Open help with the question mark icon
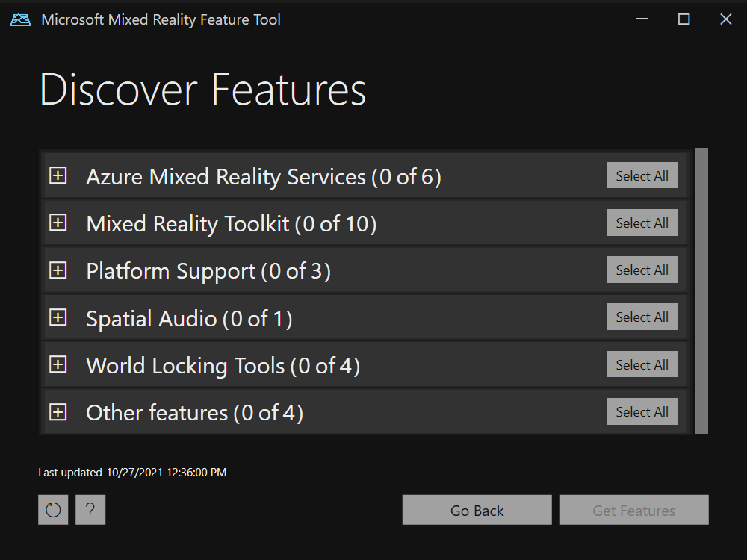Viewport: 747px width, 560px height. (90, 510)
